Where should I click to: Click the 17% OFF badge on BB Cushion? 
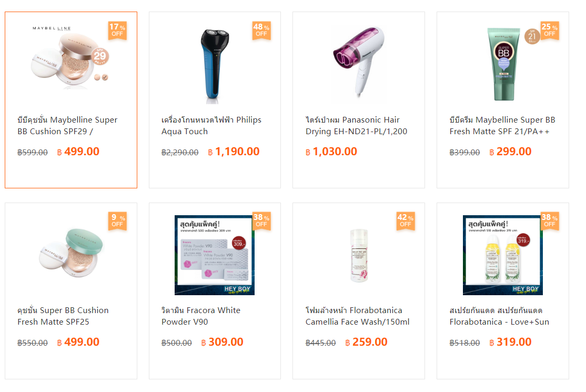(x=117, y=31)
